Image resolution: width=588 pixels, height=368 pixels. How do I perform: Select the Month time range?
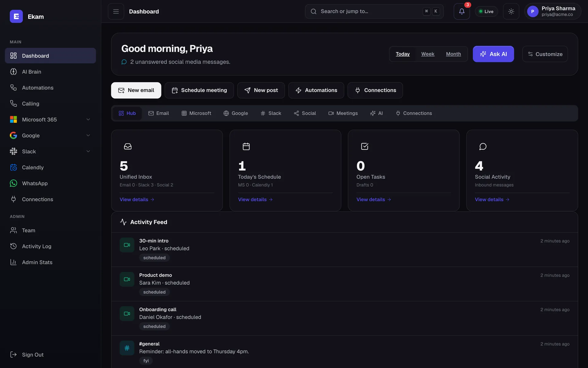(x=453, y=54)
